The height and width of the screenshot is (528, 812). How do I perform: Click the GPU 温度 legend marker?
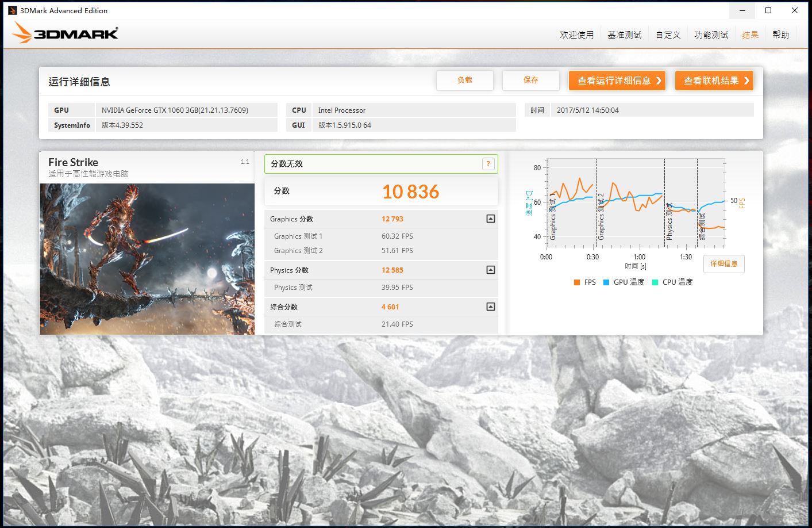click(606, 282)
